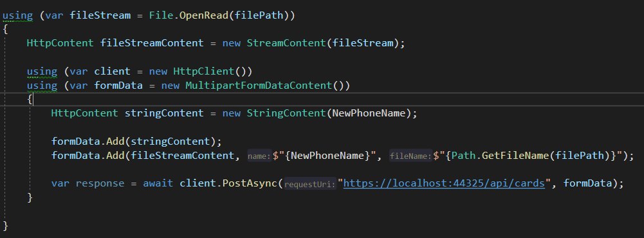Image resolution: width=644 pixels, height=238 pixels.
Task: Click the OpenRead method call
Action: (x=204, y=16)
